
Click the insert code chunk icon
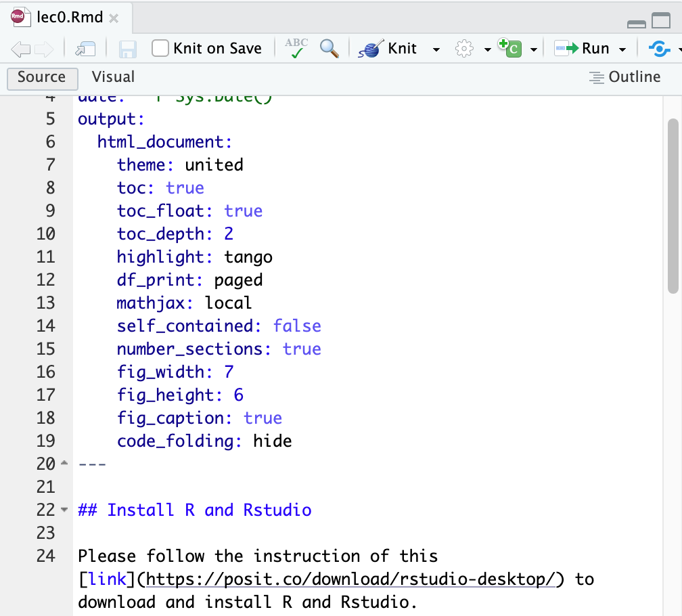[x=512, y=49]
